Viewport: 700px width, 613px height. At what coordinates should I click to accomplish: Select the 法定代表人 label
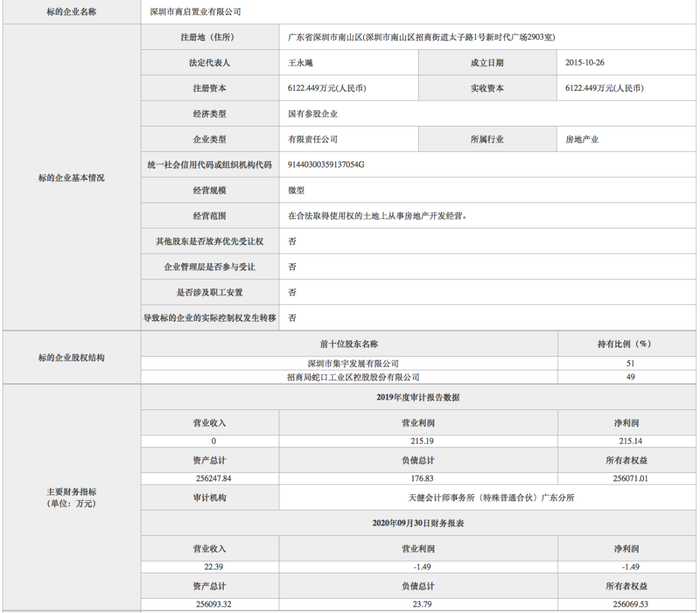click(x=210, y=63)
